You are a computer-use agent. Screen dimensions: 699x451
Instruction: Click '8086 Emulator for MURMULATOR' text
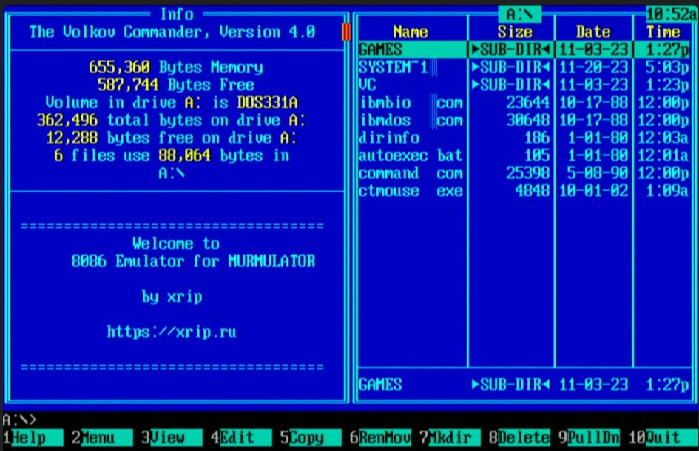tap(193, 261)
